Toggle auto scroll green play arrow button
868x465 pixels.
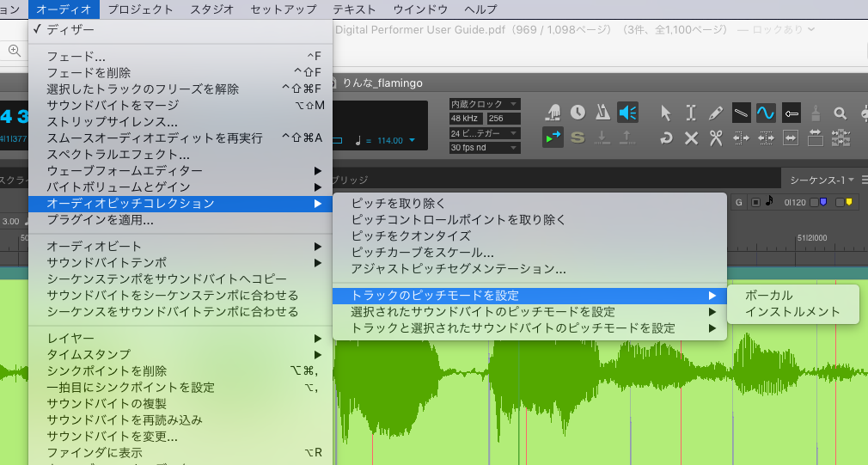pyautogui.click(x=553, y=138)
